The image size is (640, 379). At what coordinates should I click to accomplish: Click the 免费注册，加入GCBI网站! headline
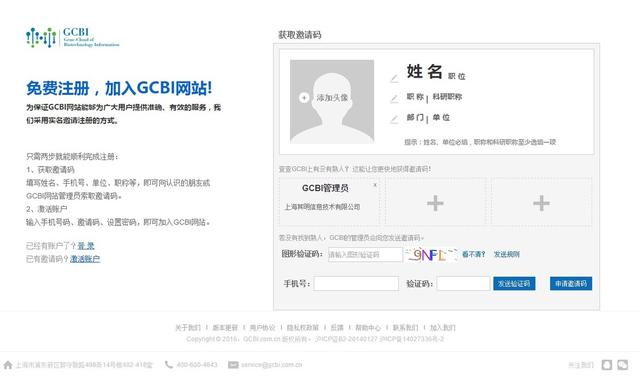click(119, 88)
